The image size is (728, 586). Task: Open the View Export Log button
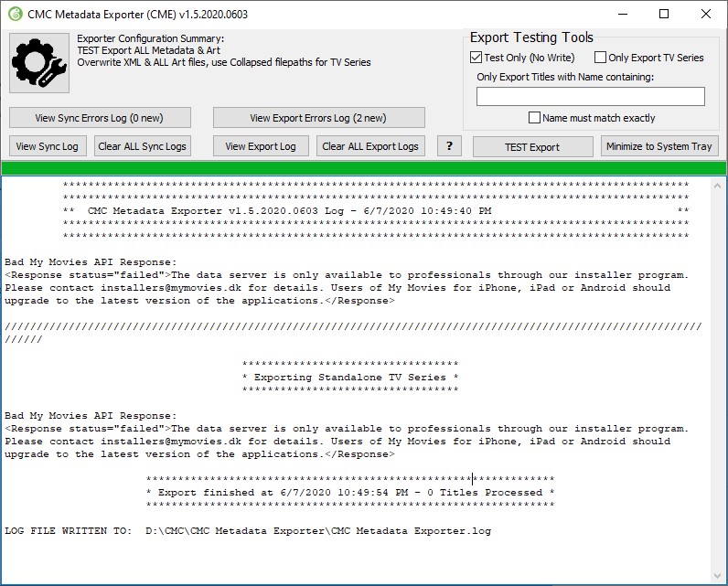pyautogui.click(x=261, y=146)
